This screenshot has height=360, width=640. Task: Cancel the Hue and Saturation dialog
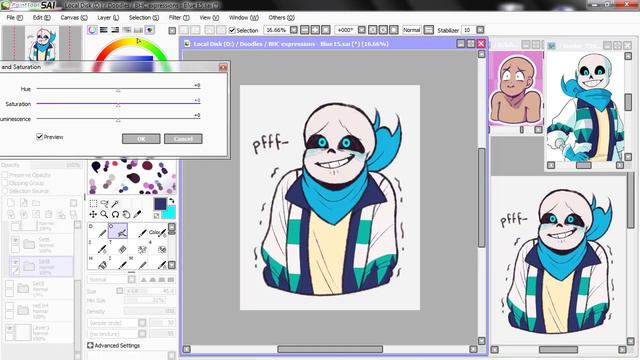[183, 139]
